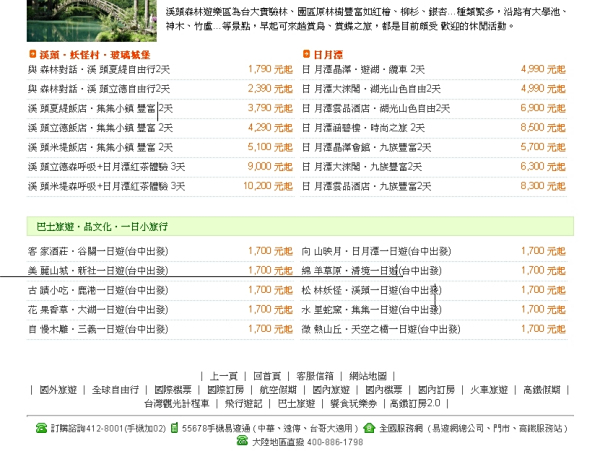Open 日月潭涵碧樓・時尚之旅 2天 tour
600x451 pixels.
364,128
